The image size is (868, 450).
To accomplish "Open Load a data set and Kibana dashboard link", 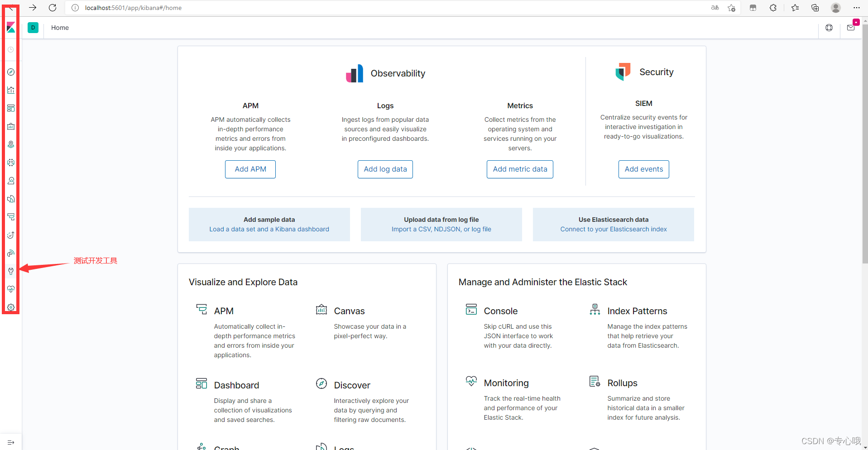I will [269, 229].
